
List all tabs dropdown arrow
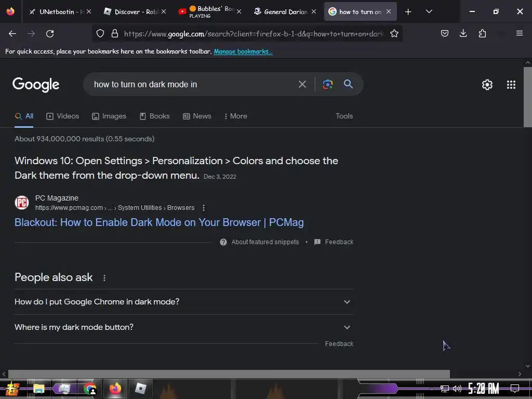pyautogui.click(x=429, y=11)
